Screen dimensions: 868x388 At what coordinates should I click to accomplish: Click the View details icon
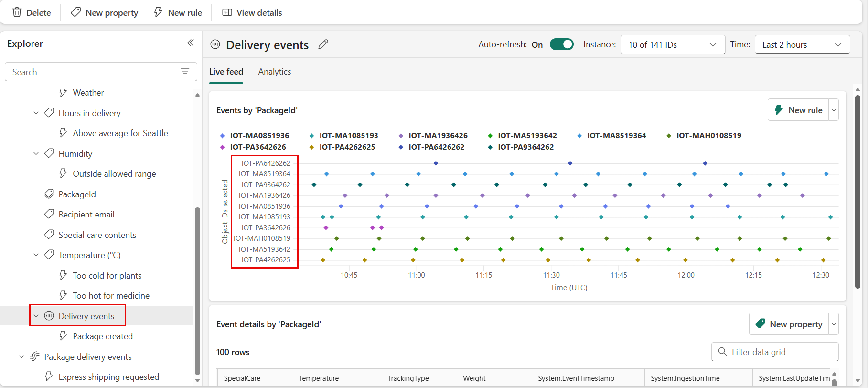(x=227, y=12)
